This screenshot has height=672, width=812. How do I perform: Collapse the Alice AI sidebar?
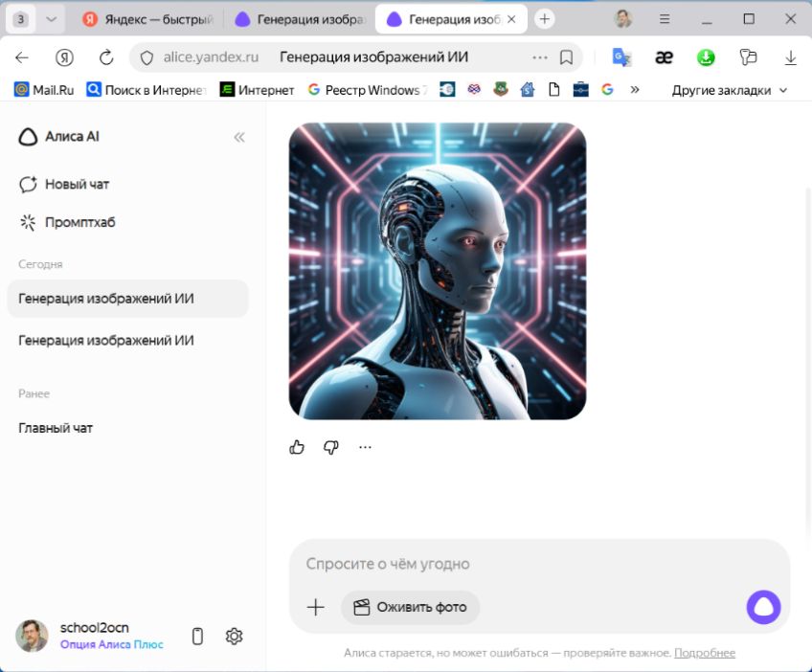239,137
